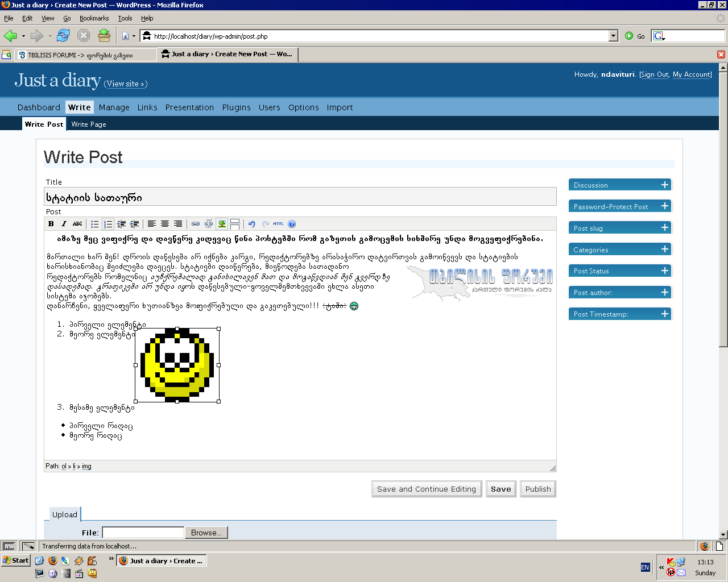Toggle the unordered bullet list button
The height and width of the screenshot is (582, 728).
point(95,224)
